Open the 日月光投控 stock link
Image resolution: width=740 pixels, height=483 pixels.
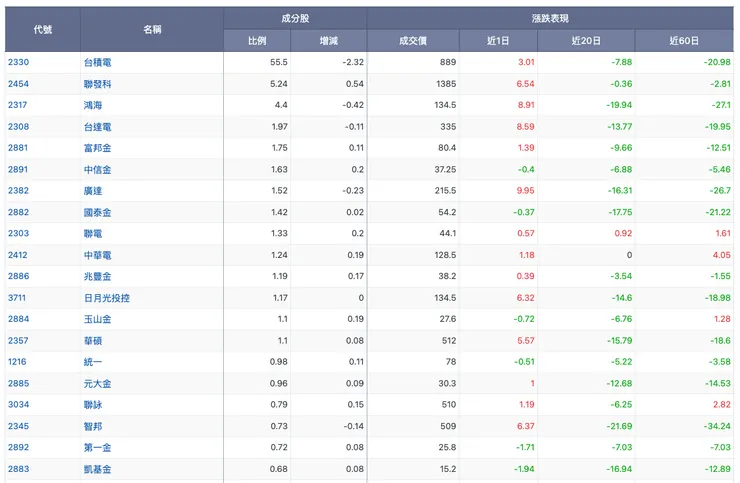107,297
